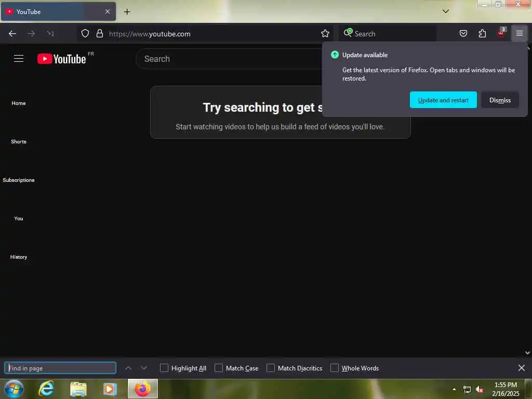This screenshot has height=399, width=532.
Task: Go to next find match arrow
Action: (144, 368)
